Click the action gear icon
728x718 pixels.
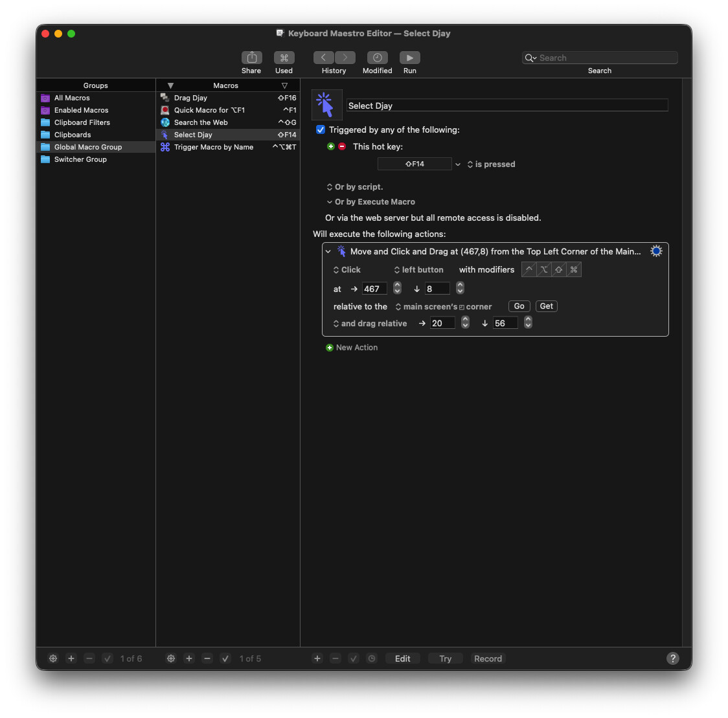tap(656, 251)
